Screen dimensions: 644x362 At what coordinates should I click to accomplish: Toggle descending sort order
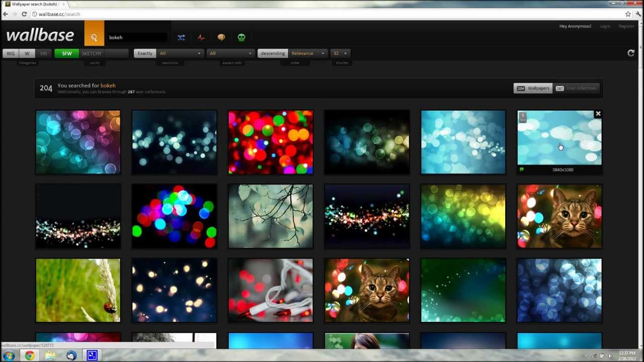(x=273, y=53)
